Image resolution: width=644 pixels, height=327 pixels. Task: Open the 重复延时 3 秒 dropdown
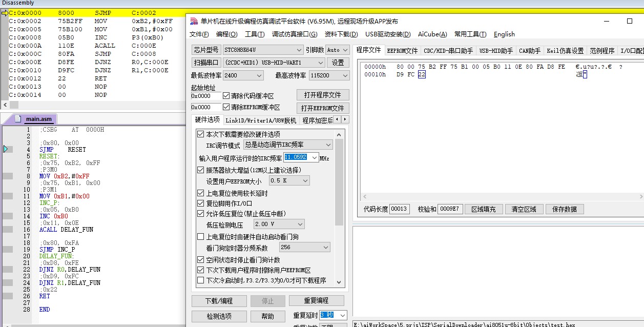pyautogui.click(x=333, y=315)
